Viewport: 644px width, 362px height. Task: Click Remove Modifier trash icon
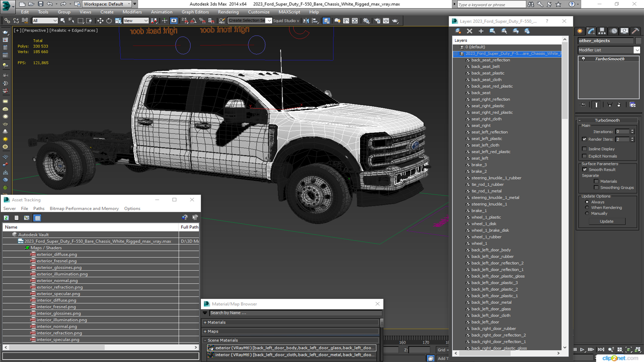click(619, 105)
